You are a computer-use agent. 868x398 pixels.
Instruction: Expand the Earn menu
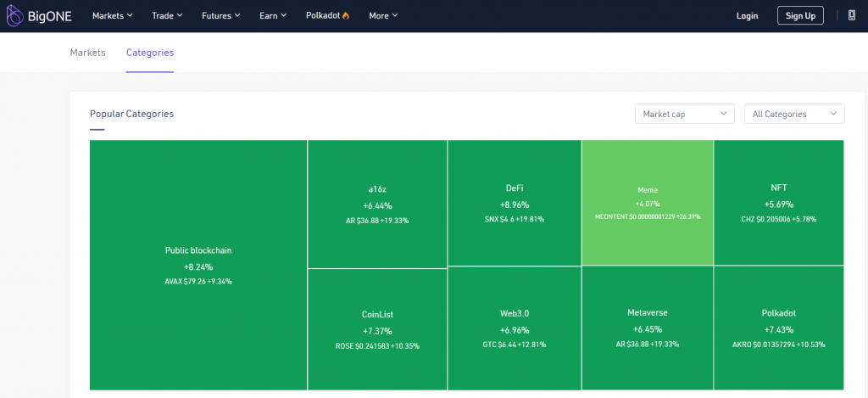(x=273, y=15)
